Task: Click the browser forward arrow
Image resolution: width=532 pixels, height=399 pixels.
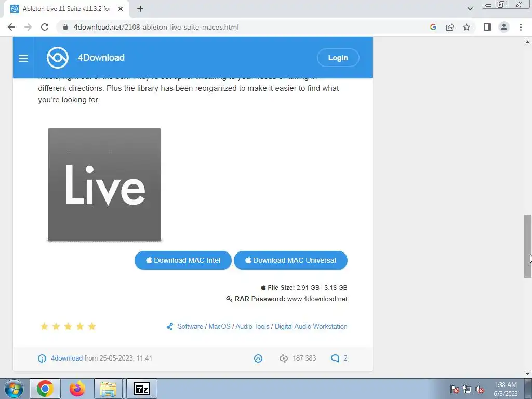Action: pos(28,27)
